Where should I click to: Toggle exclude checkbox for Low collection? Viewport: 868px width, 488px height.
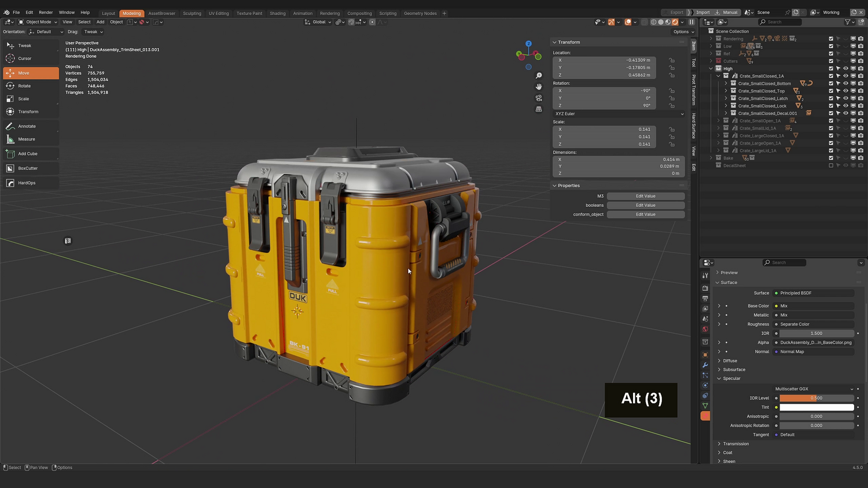[831, 46]
